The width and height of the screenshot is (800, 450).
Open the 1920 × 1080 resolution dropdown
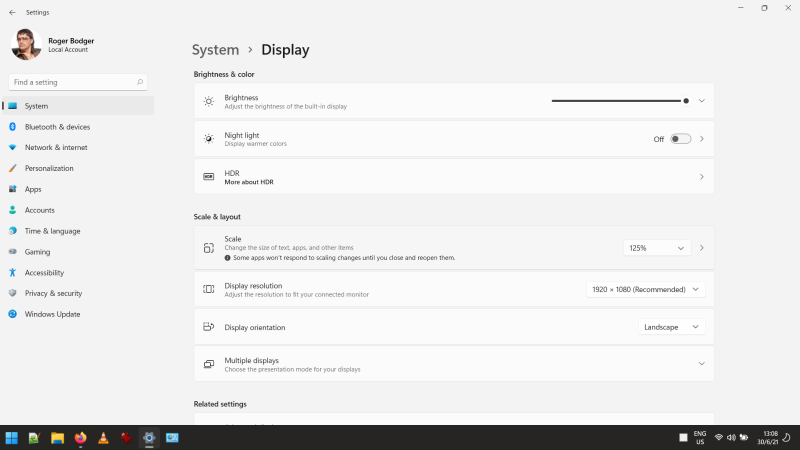[x=645, y=289]
